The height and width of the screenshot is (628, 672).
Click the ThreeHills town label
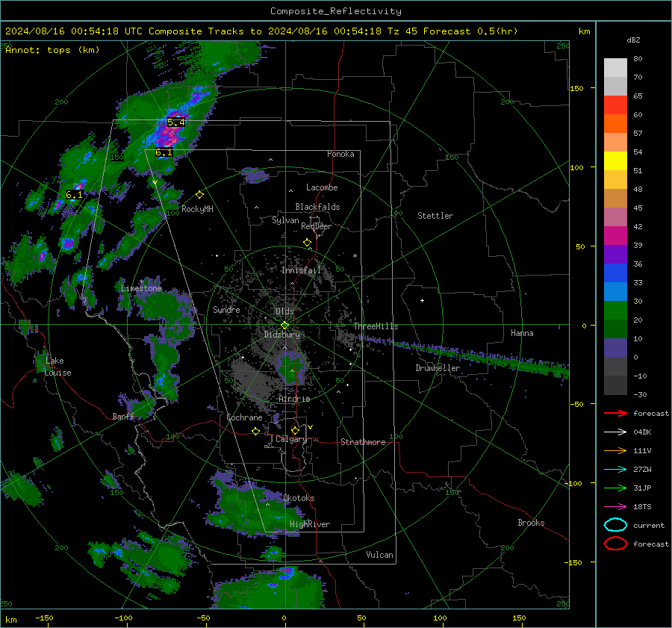pos(376,326)
